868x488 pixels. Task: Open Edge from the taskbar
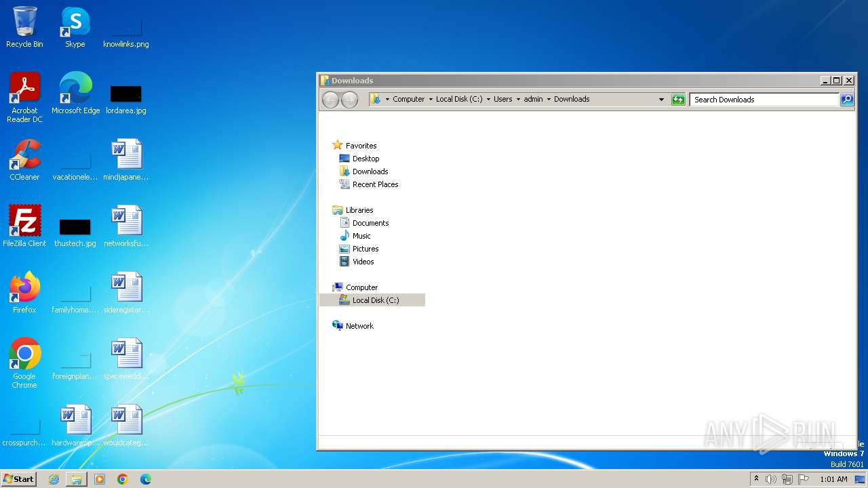pos(146,479)
